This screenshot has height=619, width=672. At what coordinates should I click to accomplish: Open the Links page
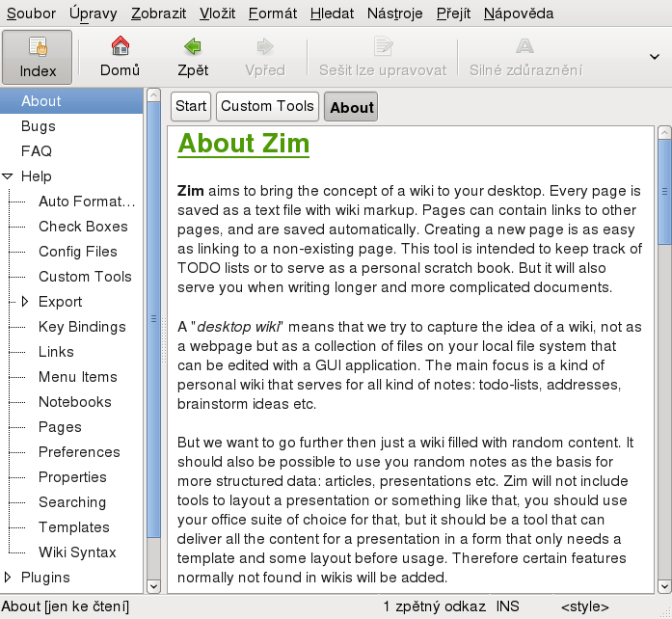[x=56, y=352]
